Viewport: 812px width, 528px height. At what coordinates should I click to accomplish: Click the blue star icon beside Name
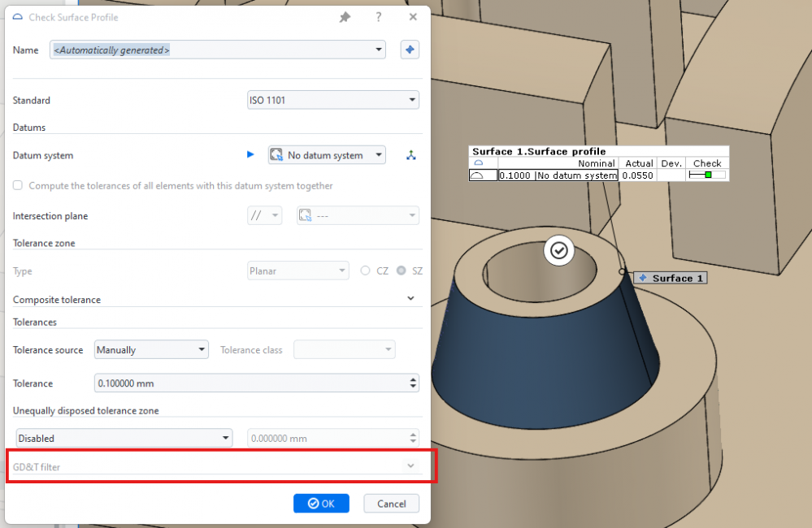[410, 50]
